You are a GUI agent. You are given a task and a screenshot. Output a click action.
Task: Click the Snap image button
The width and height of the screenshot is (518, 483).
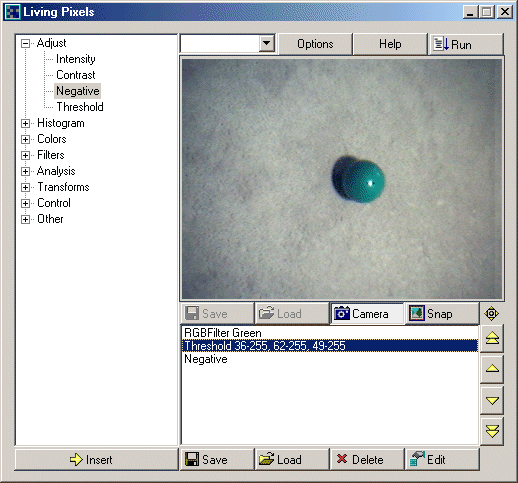(442, 313)
